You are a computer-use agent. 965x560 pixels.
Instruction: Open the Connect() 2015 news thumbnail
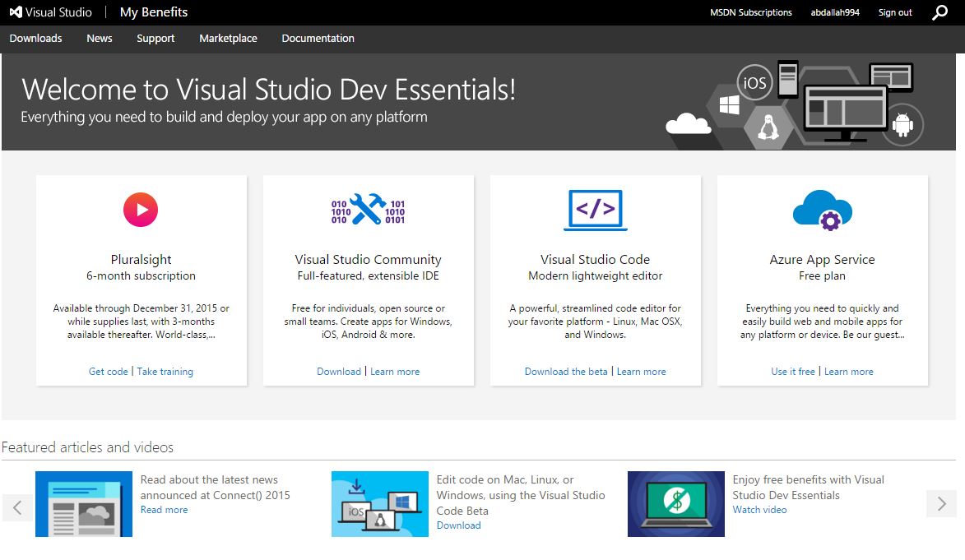[84, 504]
